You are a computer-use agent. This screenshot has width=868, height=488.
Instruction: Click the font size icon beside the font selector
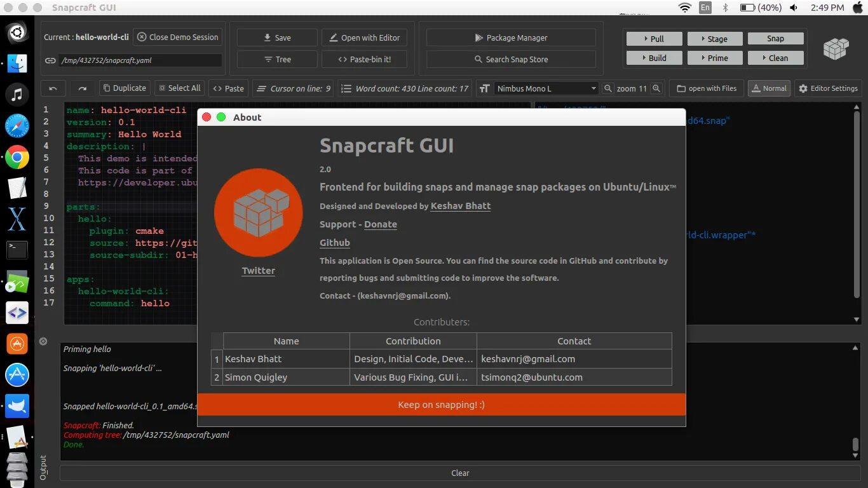[484, 88]
